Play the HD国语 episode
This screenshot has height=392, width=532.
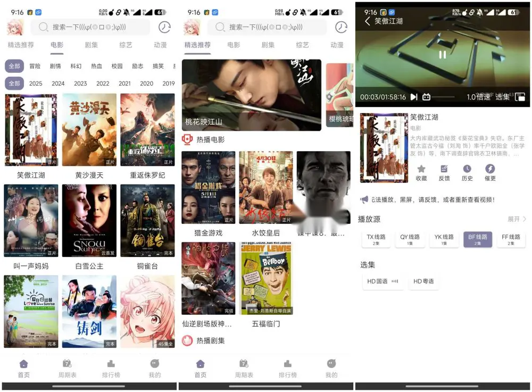383,281
